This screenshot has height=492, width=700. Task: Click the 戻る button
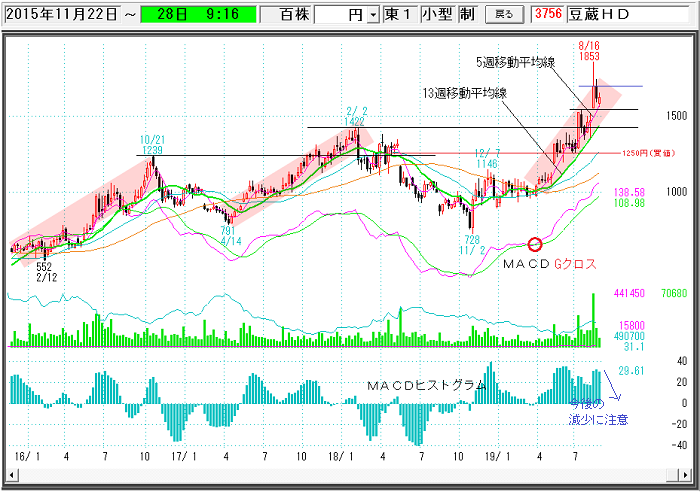click(504, 14)
